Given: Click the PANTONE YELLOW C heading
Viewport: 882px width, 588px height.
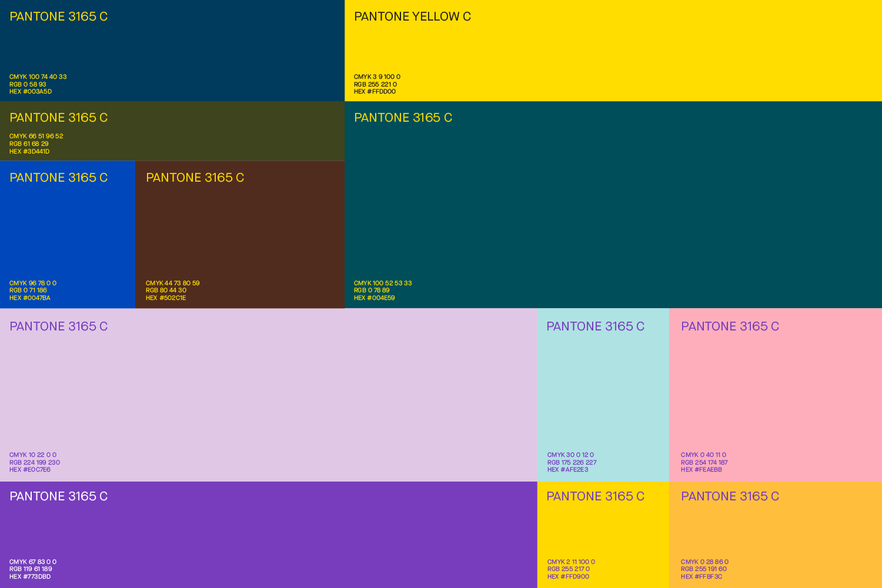Looking at the screenshot, I should pyautogui.click(x=412, y=16).
